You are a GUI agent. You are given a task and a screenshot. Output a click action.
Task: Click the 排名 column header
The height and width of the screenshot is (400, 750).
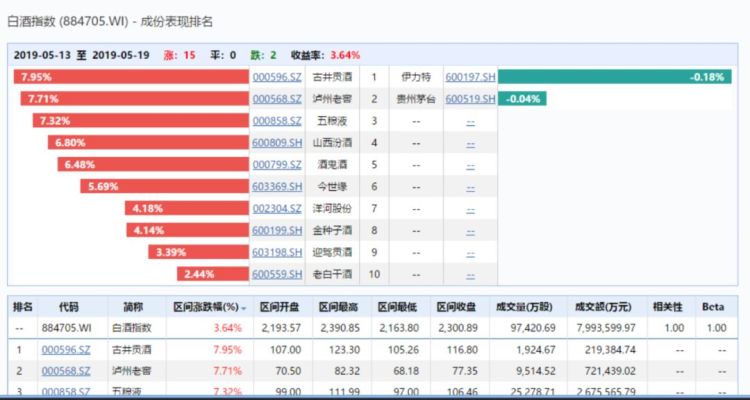pyautogui.click(x=22, y=307)
